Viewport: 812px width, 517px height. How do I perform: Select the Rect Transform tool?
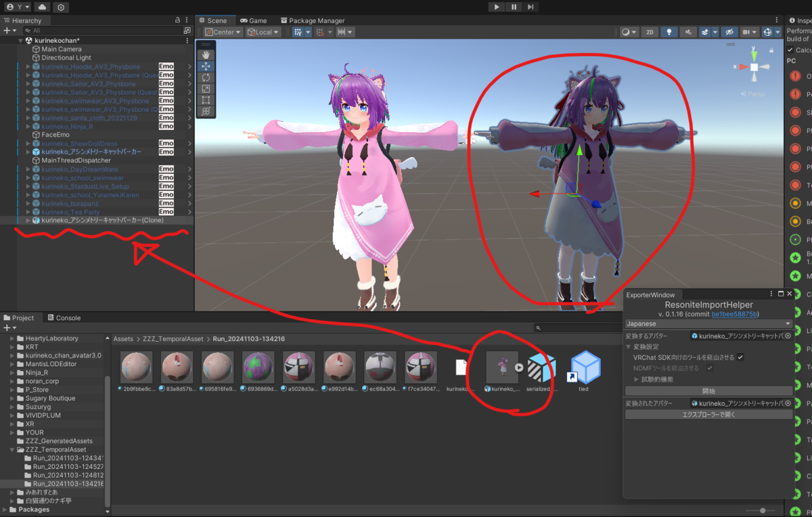206,100
